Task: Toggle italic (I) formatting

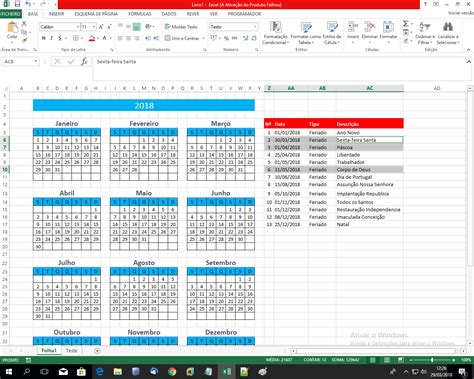Action: click(51, 38)
